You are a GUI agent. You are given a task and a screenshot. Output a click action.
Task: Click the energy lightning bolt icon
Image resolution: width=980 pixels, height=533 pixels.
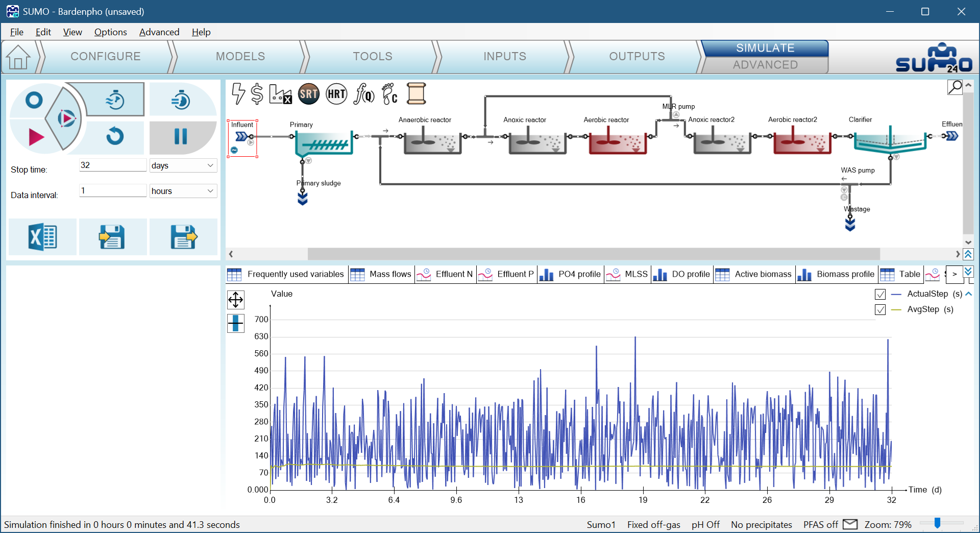pyautogui.click(x=238, y=94)
